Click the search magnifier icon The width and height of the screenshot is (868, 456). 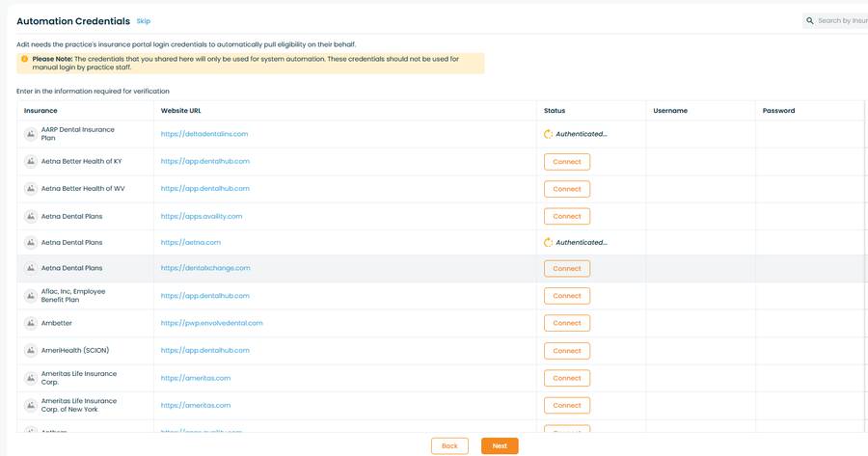pos(810,21)
